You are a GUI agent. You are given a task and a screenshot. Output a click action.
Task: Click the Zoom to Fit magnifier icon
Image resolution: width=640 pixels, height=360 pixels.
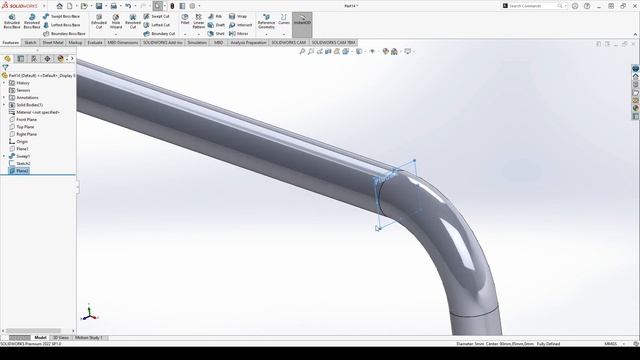coord(302,51)
